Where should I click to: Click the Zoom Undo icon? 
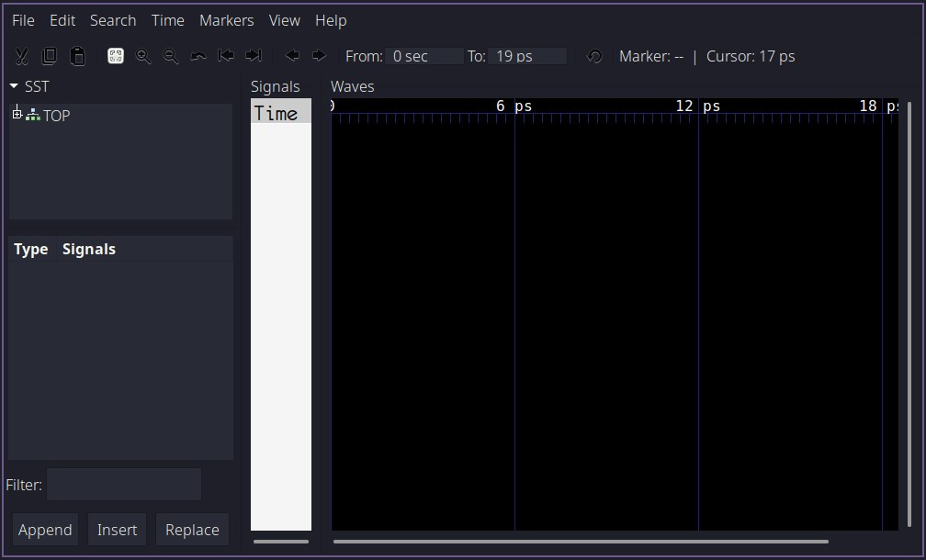point(198,56)
